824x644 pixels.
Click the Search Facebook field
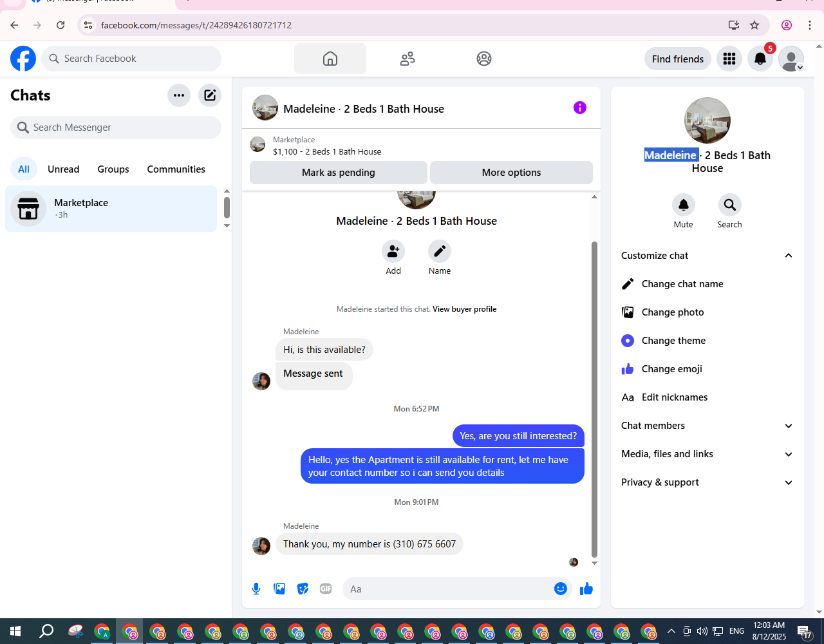[x=131, y=59]
